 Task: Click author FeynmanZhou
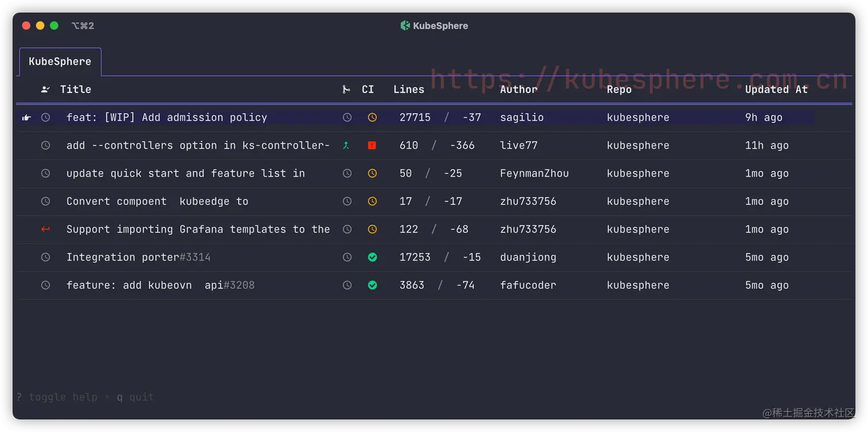(x=534, y=173)
